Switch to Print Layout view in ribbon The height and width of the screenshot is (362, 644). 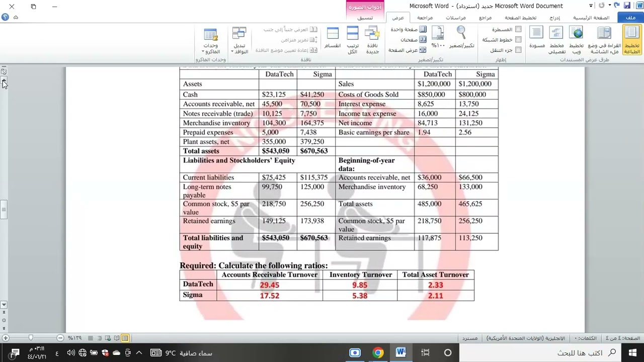click(631, 40)
